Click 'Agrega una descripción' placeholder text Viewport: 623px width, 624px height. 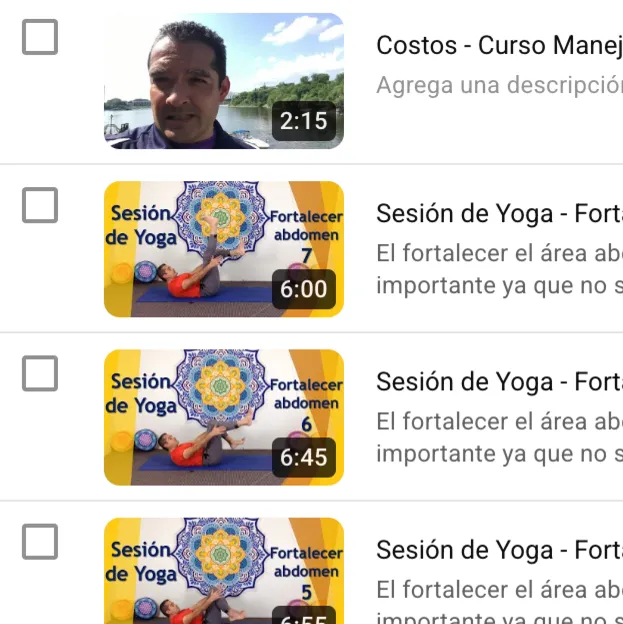point(500,85)
